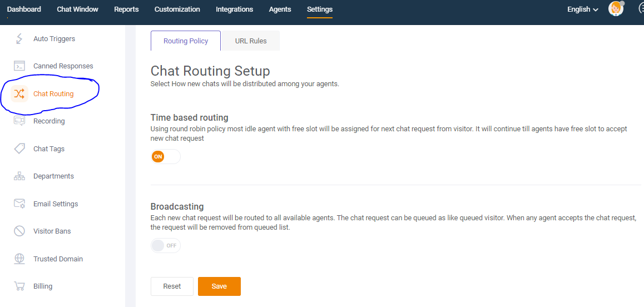Screen dimensions: 644x307
Task: Enable the Broadcasting toggle
Action: tap(166, 245)
